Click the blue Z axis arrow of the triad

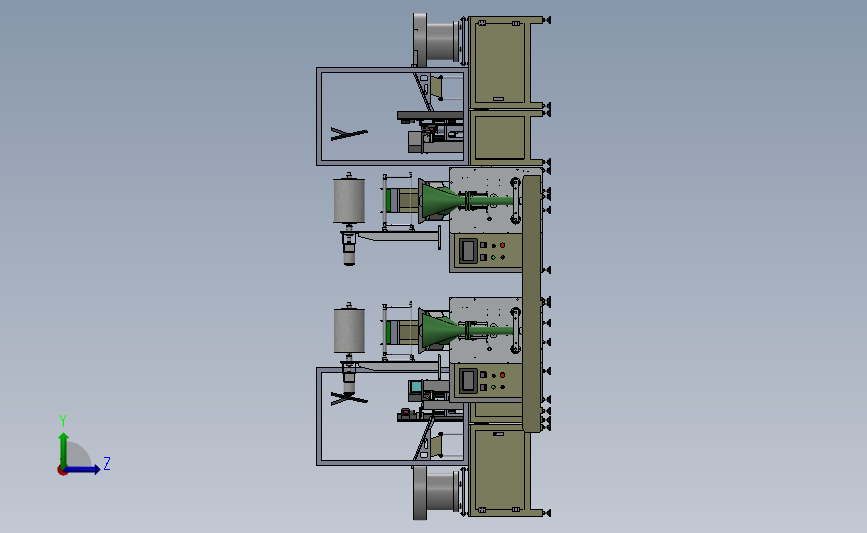point(83,470)
